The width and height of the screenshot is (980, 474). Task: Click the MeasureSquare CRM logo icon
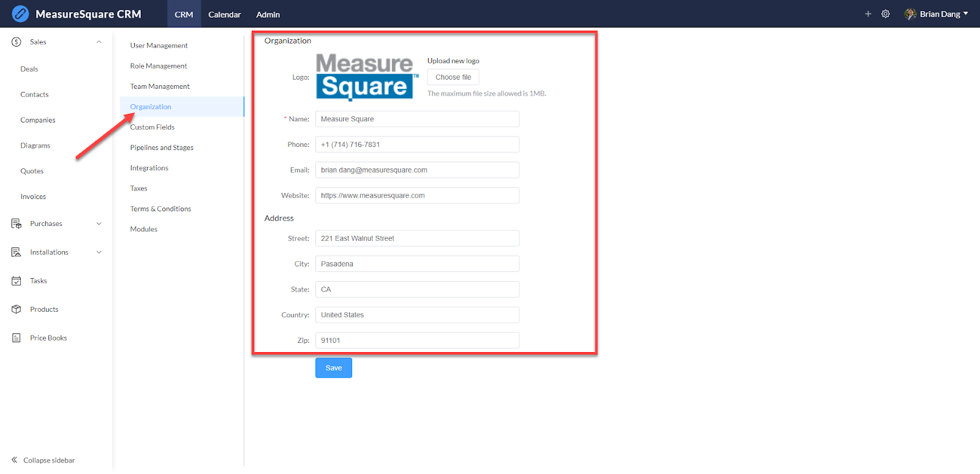[x=20, y=13]
